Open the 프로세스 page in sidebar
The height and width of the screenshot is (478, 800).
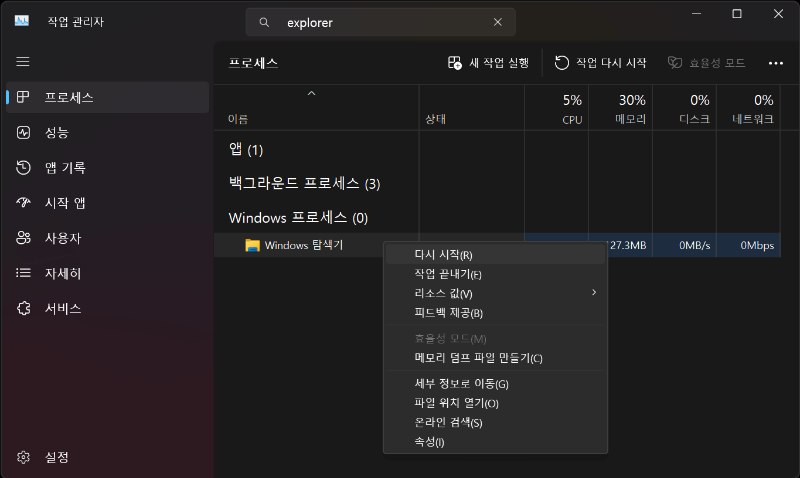point(108,97)
